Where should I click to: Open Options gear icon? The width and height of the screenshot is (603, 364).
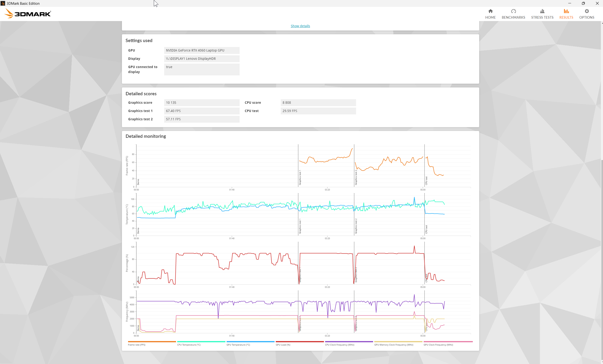coord(587,11)
